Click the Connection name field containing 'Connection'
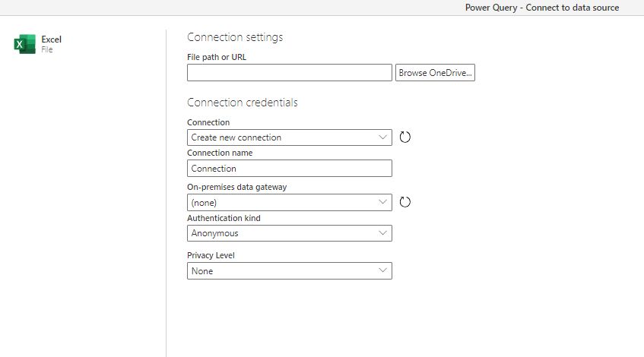The image size is (644, 357). coord(289,169)
